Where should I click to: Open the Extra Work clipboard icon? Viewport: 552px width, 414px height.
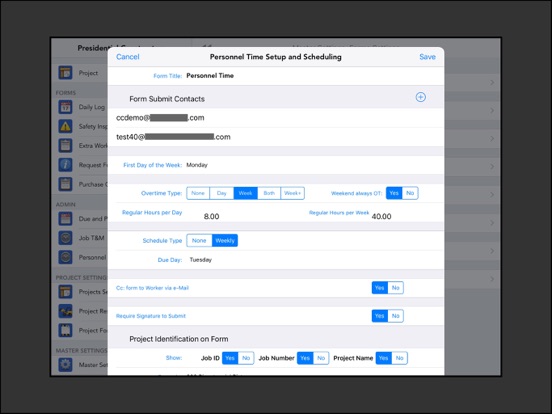coord(65,145)
